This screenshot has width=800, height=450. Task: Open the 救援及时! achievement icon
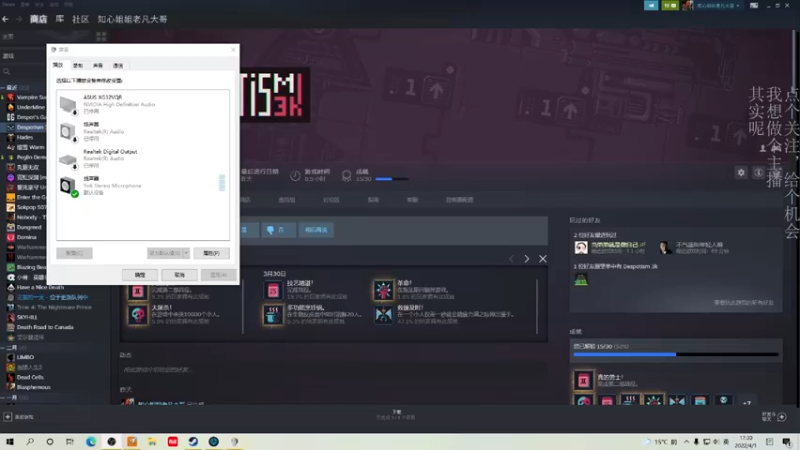click(x=383, y=315)
